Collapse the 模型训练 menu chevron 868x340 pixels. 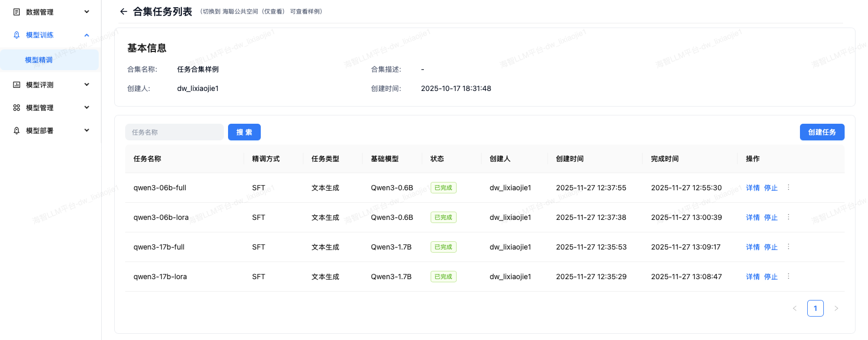click(x=87, y=35)
